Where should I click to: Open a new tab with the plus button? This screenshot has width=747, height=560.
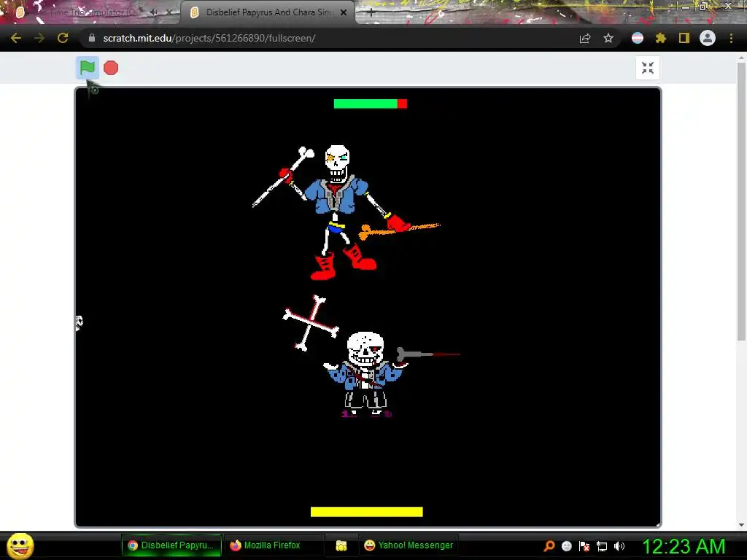pyautogui.click(x=371, y=13)
